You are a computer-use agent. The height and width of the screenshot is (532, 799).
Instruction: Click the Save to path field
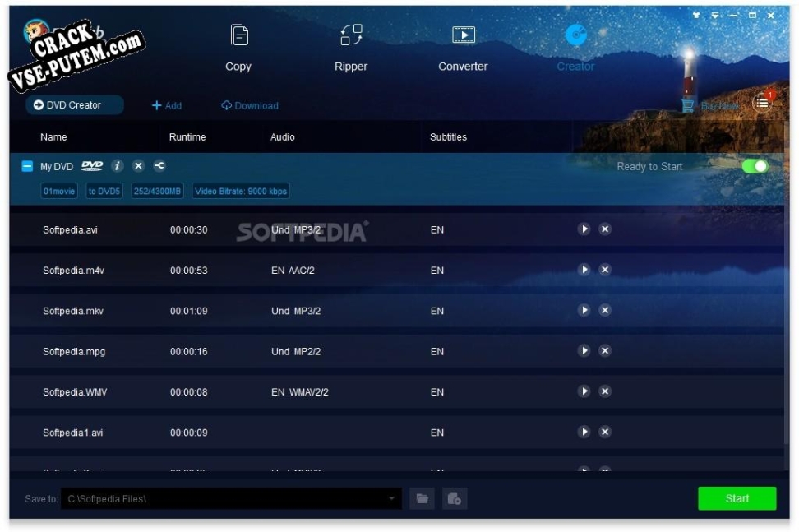[231, 498]
